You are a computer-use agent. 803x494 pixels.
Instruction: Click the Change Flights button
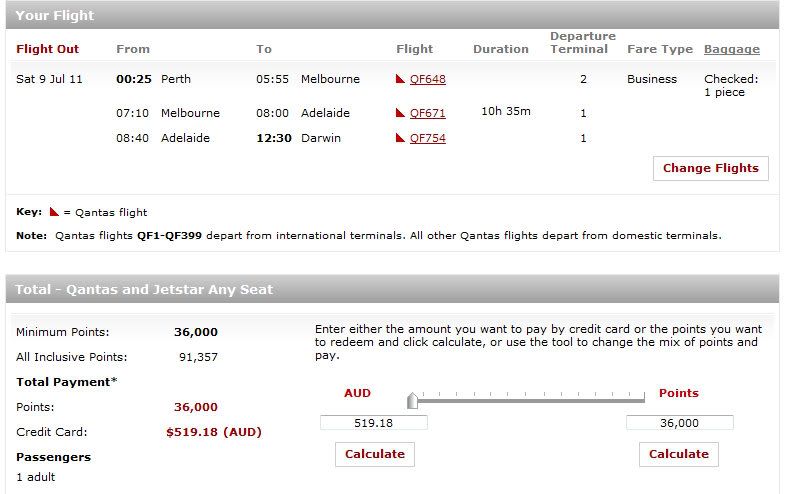pos(711,168)
